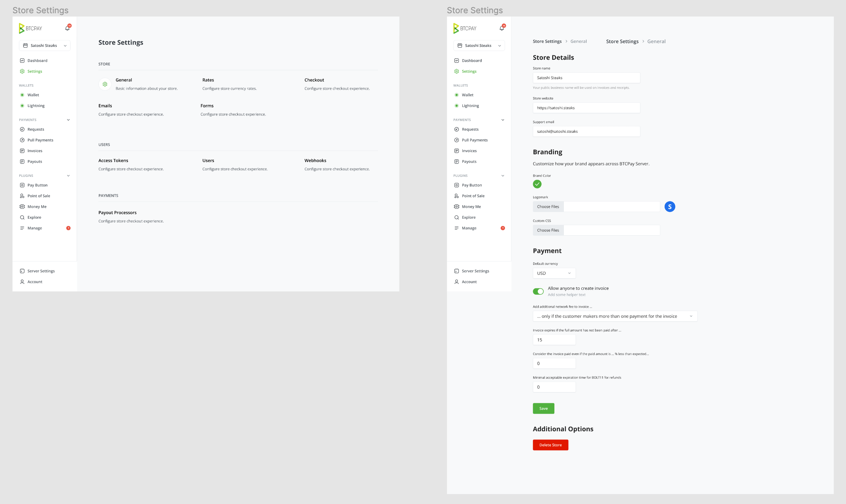Click the Point of Sale plugin icon
Screen dimensions: 846x504
coord(22,196)
